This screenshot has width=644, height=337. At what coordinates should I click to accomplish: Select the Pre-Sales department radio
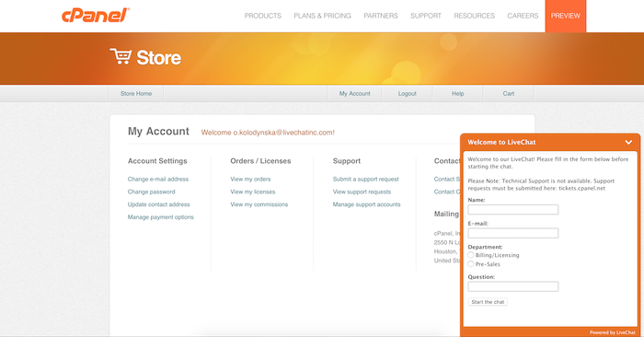tap(471, 264)
